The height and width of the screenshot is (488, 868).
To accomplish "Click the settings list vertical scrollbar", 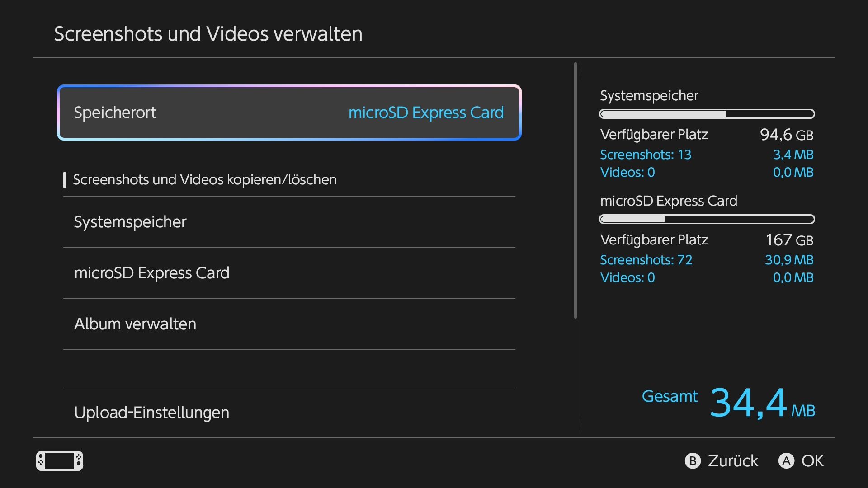I will pos(576,190).
